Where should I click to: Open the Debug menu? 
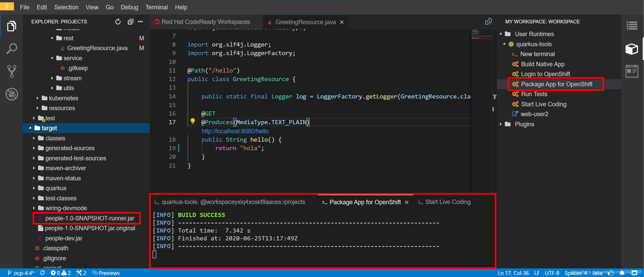click(x=129, y=7)
